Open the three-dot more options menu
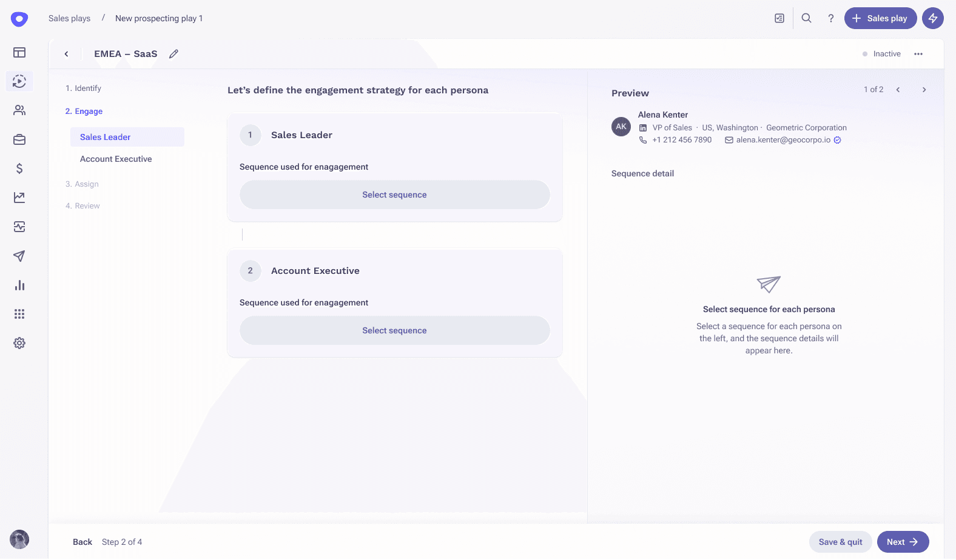 (x=918, y=54)
